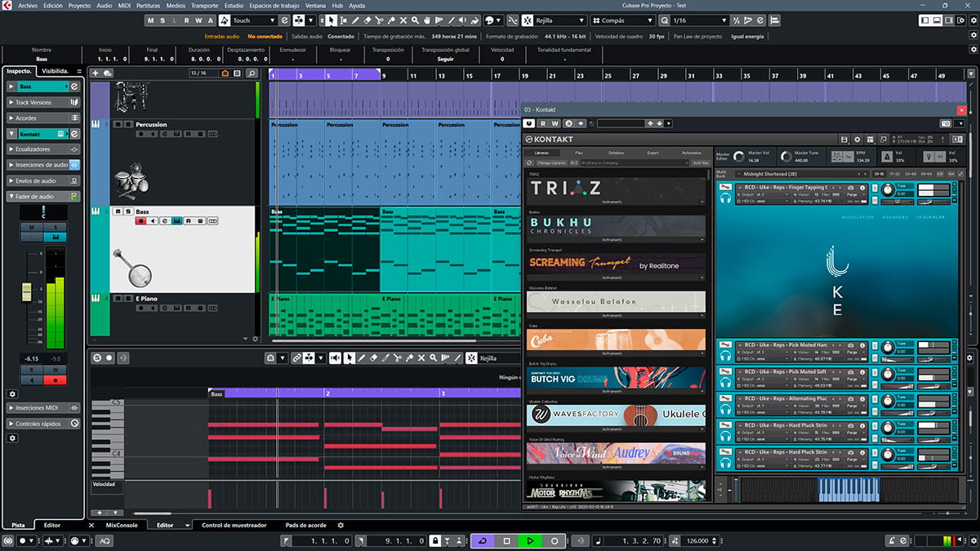The width and height of the screenshot is (980, 551).
Task: Click the Editor Solo button in key editor toolbar
Action: click(x=96, y=358)
